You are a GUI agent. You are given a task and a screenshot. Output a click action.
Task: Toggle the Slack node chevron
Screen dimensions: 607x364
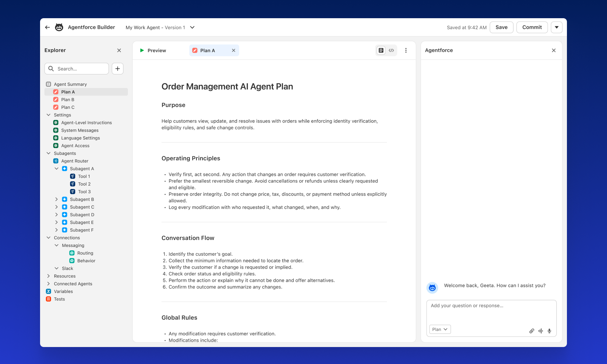coord(56,268)
